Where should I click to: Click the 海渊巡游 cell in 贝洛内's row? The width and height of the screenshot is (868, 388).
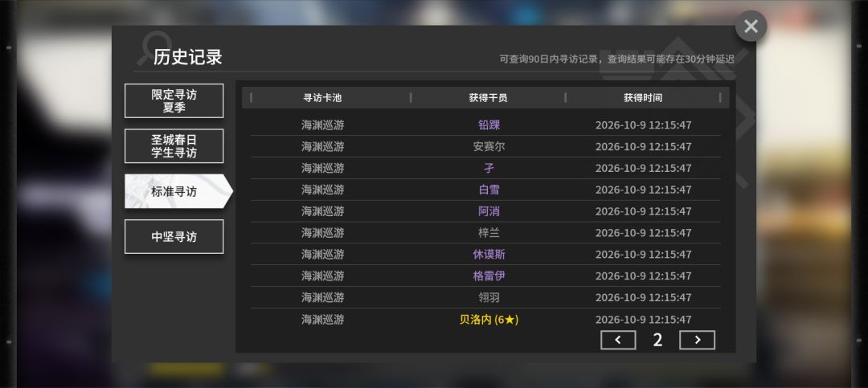(323, 320)
